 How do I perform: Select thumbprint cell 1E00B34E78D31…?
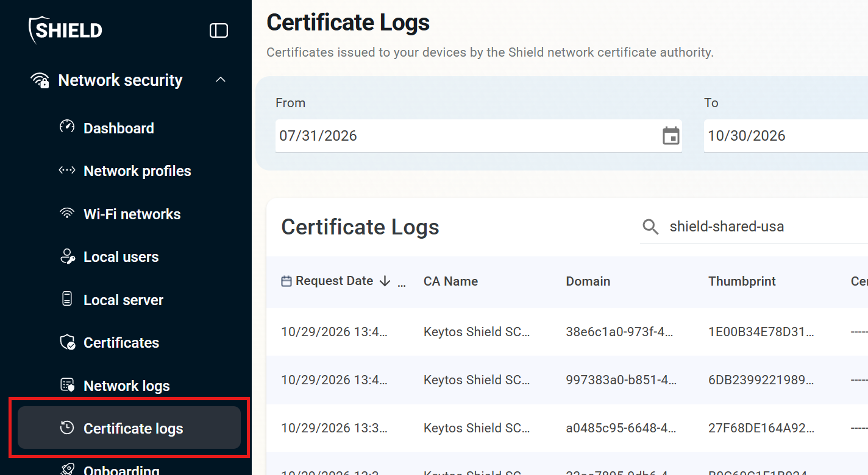pyautogui.click(x=761, y=332)
